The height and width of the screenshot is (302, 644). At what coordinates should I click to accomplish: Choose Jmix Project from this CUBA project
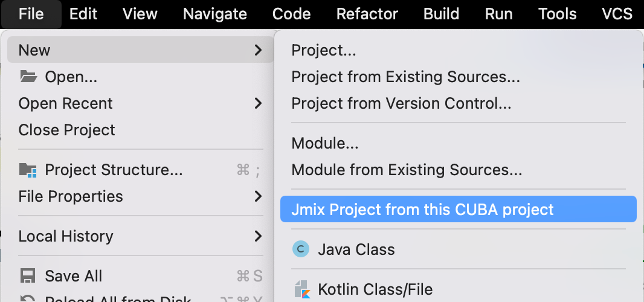422,210
